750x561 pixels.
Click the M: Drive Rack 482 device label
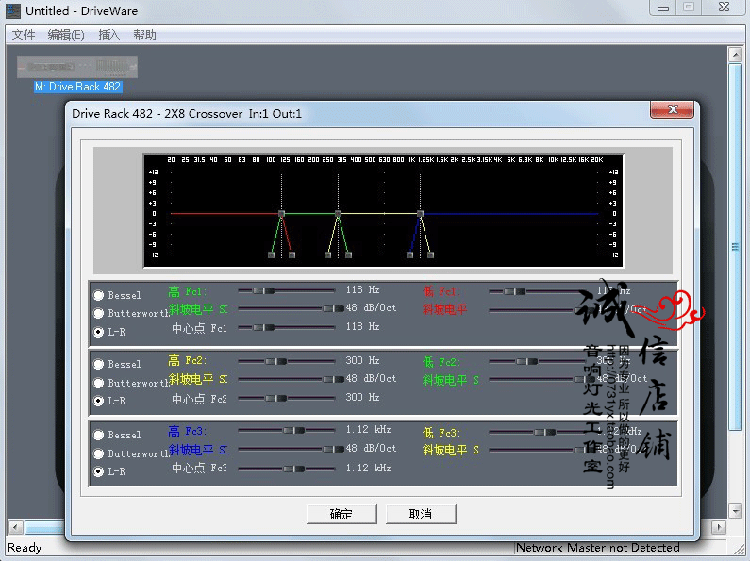pyautogui.click(x=78, y=87)
